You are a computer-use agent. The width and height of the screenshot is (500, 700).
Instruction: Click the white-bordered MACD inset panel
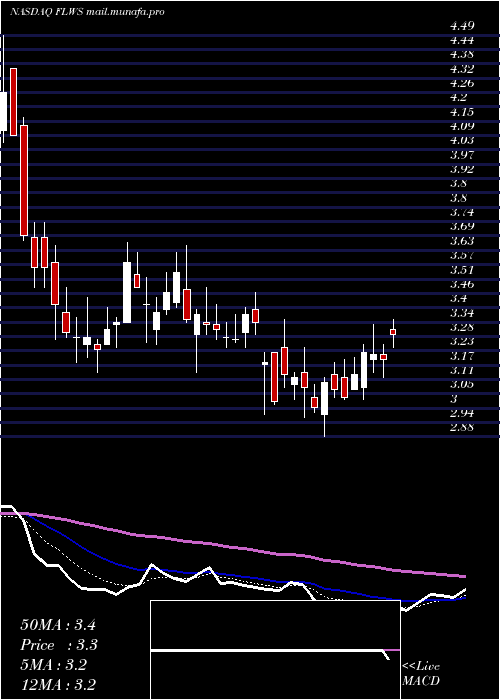tap(275, 650)
